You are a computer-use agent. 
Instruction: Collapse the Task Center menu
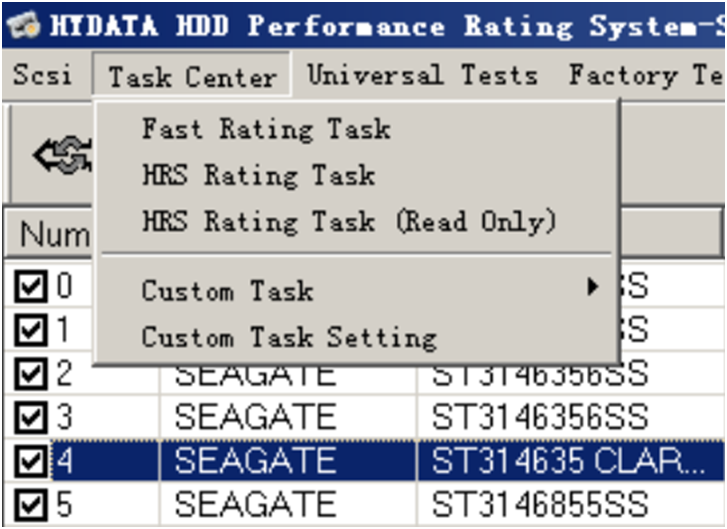click(x=192, y=75)
